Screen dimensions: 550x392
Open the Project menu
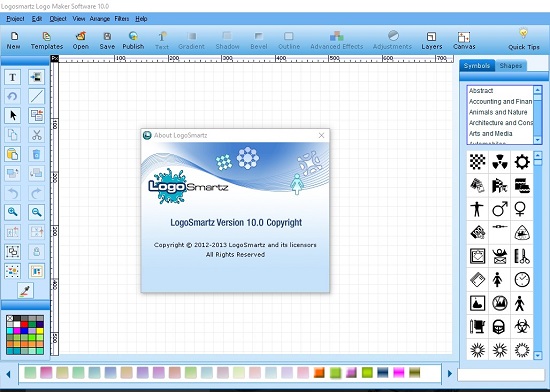[15, 19]
